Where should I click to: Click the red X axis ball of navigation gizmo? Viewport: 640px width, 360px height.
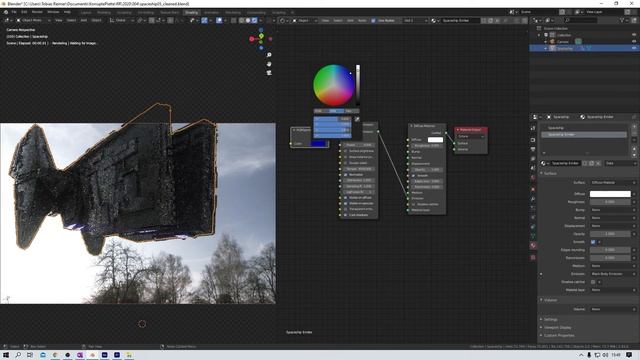click(x=252, y=39)
